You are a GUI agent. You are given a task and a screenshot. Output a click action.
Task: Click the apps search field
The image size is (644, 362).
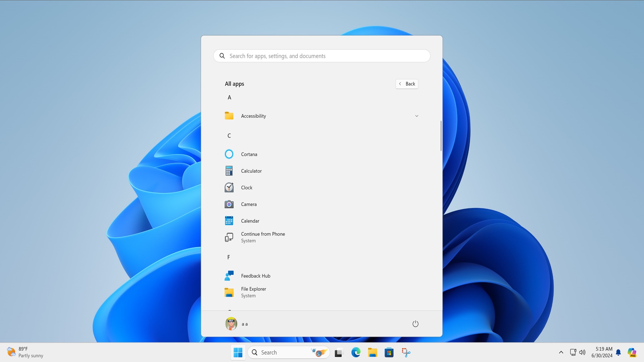(321, 56)
